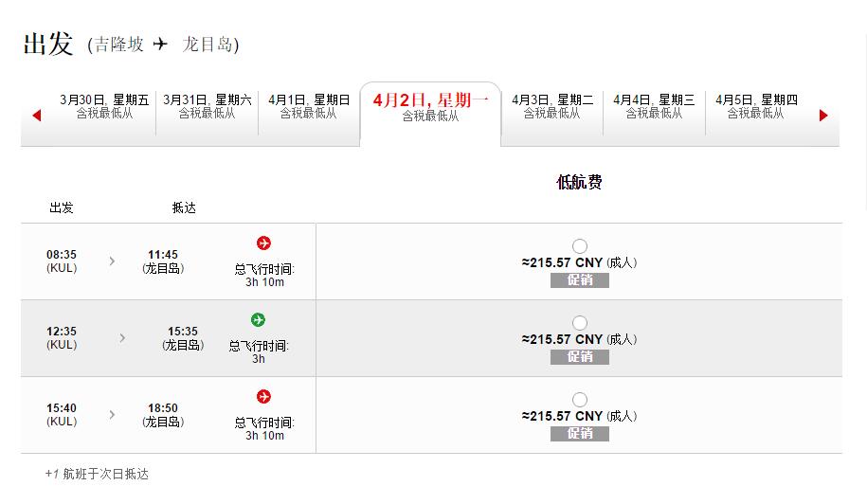Viewport: 867px width, 504px height.
Task: Click the 促销 badge on the 12:35 flight
Action: click(x=580, y=357)
